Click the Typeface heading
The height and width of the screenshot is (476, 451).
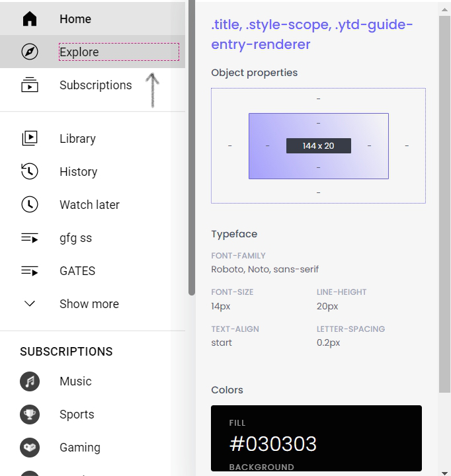click(234, 234)
